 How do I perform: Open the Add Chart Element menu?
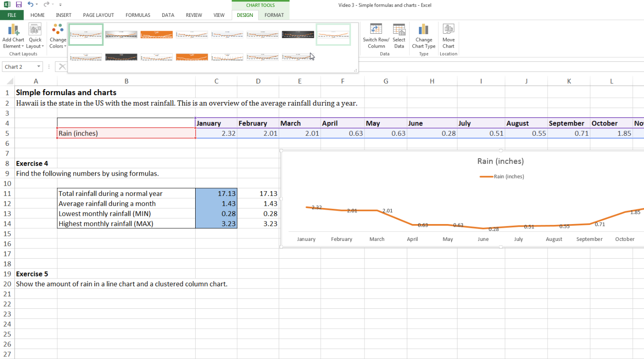tap(13, 36)
